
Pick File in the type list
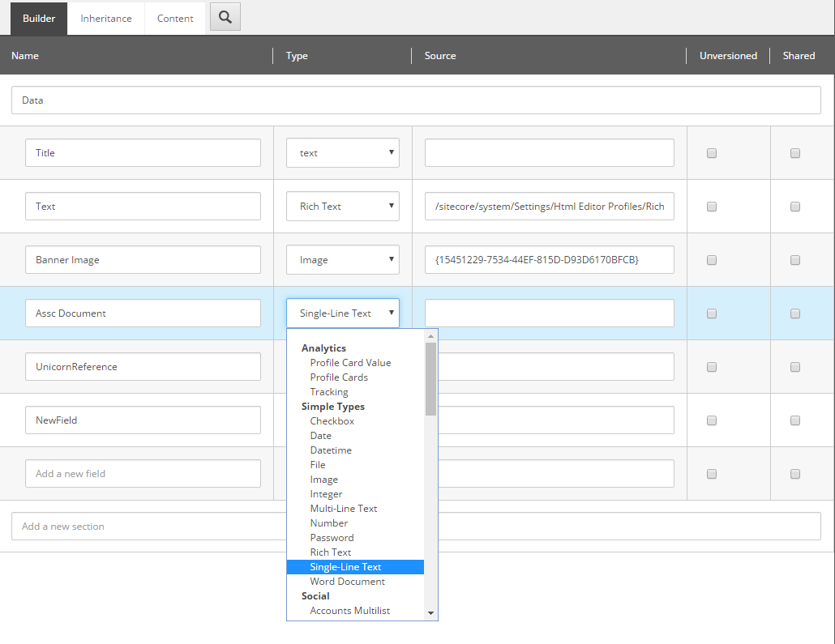tap(318, 465)
